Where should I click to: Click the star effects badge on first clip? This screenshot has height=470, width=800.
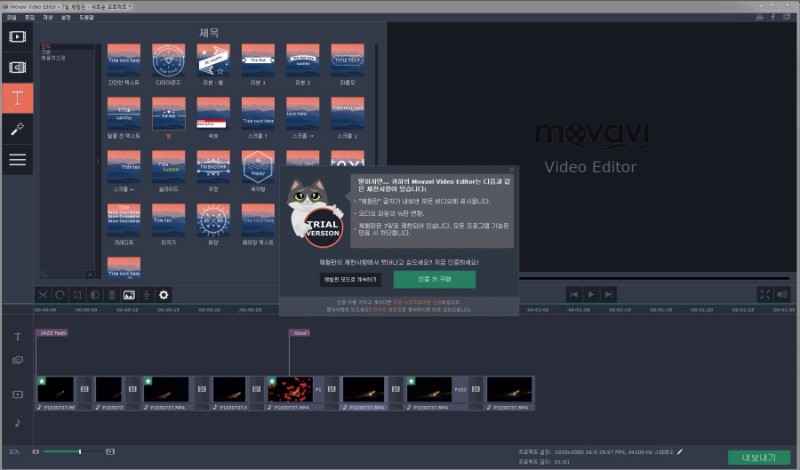(x=42, y=381)
